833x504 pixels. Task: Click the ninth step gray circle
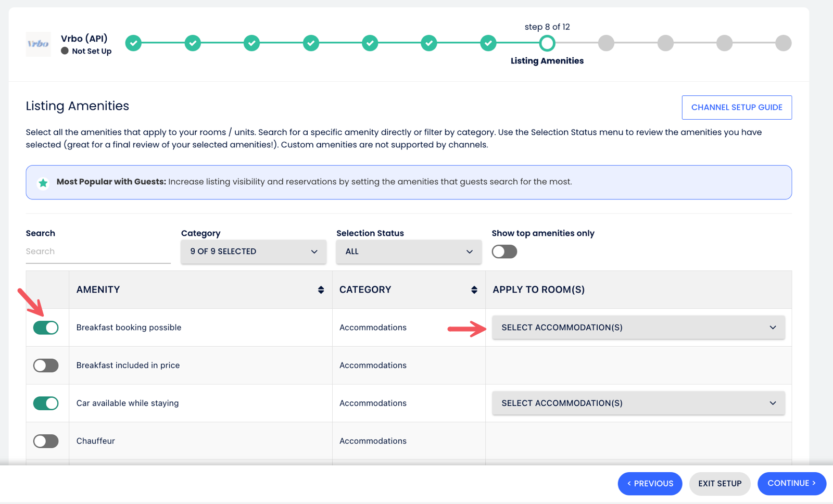(x=606, y=43)
